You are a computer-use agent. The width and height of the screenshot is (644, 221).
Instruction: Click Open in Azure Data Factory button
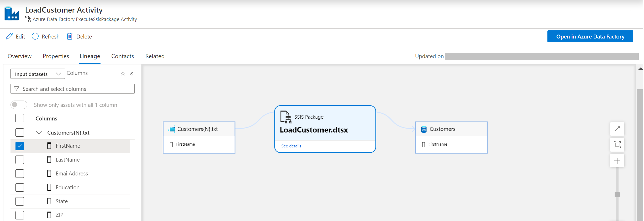click(590, 36)
